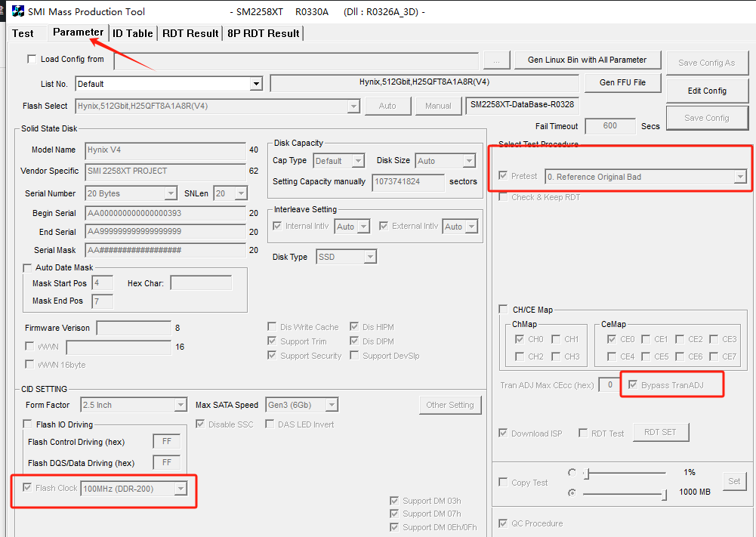The image size is (756, 537).
Task: Click the Auto flash select button
Action: tap(387, 106)
